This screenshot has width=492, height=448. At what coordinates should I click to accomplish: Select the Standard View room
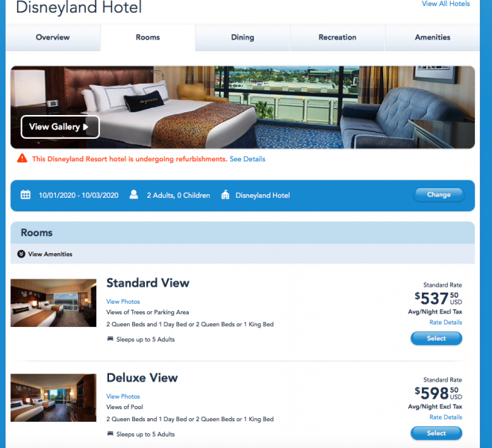[x=436, y=338]
